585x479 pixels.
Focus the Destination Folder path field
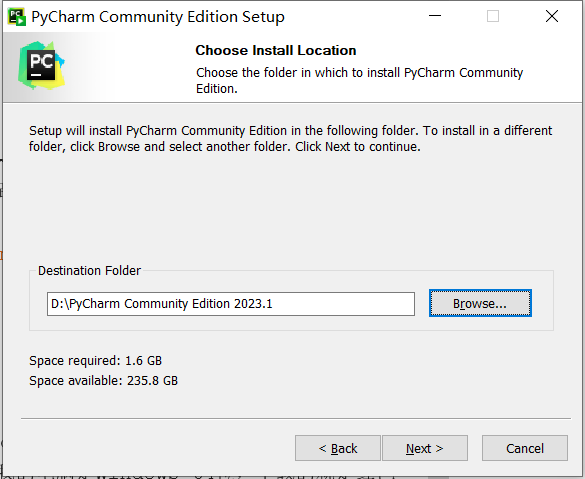[x=231, y=304]
